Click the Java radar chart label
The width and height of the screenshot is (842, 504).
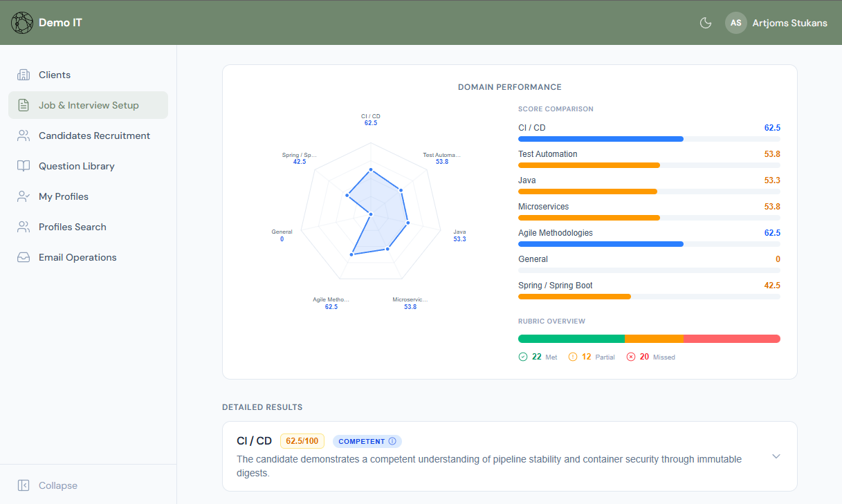pyautogui.click(x=459, y=232)
